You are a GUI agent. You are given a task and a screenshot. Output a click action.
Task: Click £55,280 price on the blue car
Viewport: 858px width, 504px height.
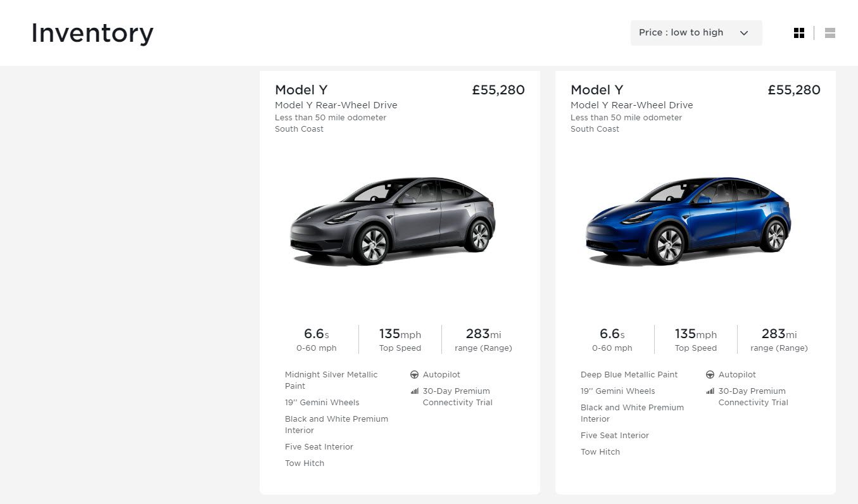794,90
